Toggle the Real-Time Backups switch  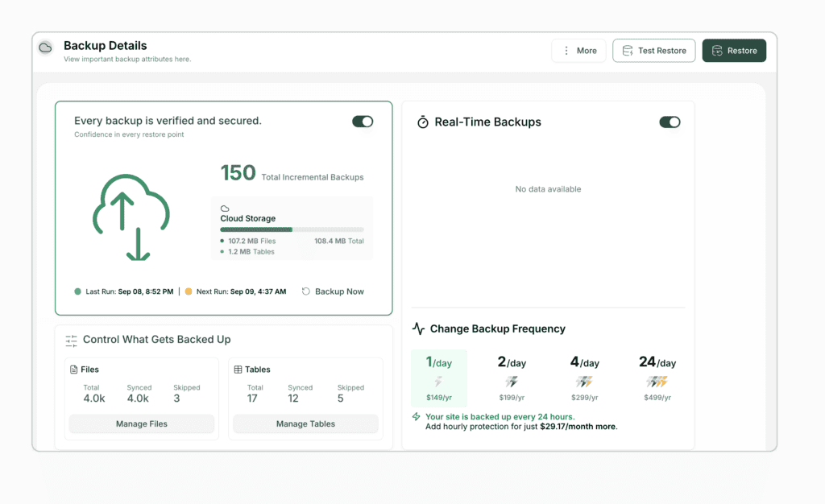point(670,122)
